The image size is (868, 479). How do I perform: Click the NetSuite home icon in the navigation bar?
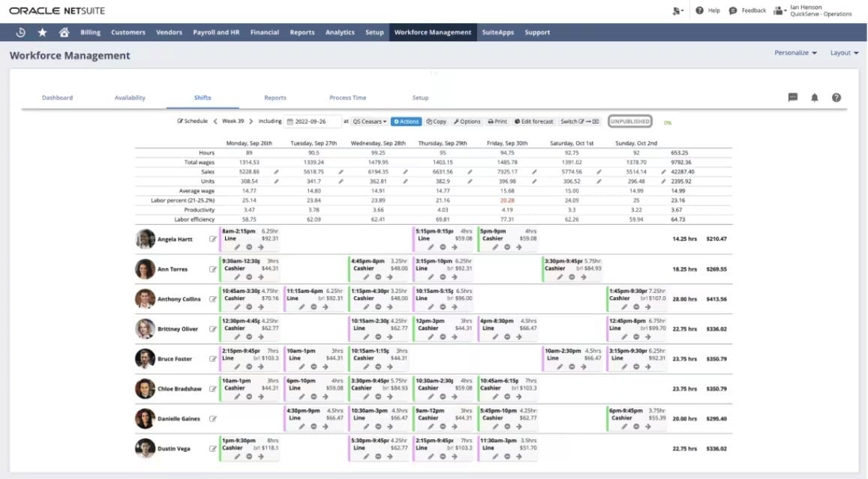64,32
